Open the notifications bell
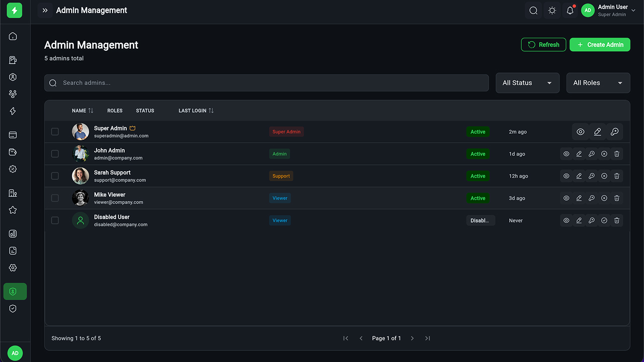The height and width of the screenshot is (362, 644). click(570, 11)
